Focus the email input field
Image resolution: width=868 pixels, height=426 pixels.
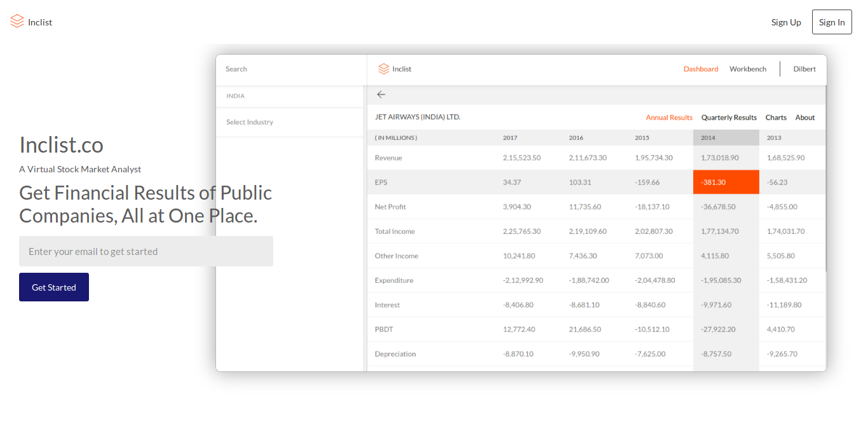pyautogui.click(x=146, y=251)
